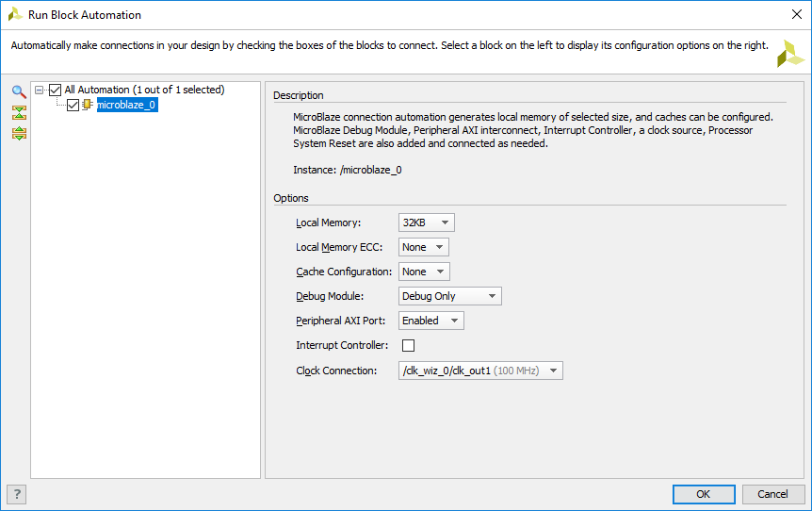Screen dimensions: 812x511
Task: Collapse the All Automation tree node
Action: pyautogui.click(x=39, y=91)
